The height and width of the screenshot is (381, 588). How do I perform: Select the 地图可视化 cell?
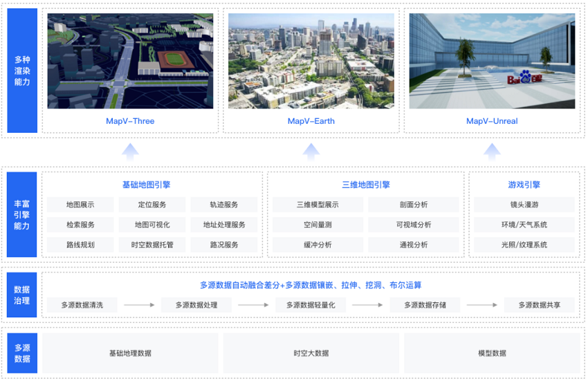(152, 225)
